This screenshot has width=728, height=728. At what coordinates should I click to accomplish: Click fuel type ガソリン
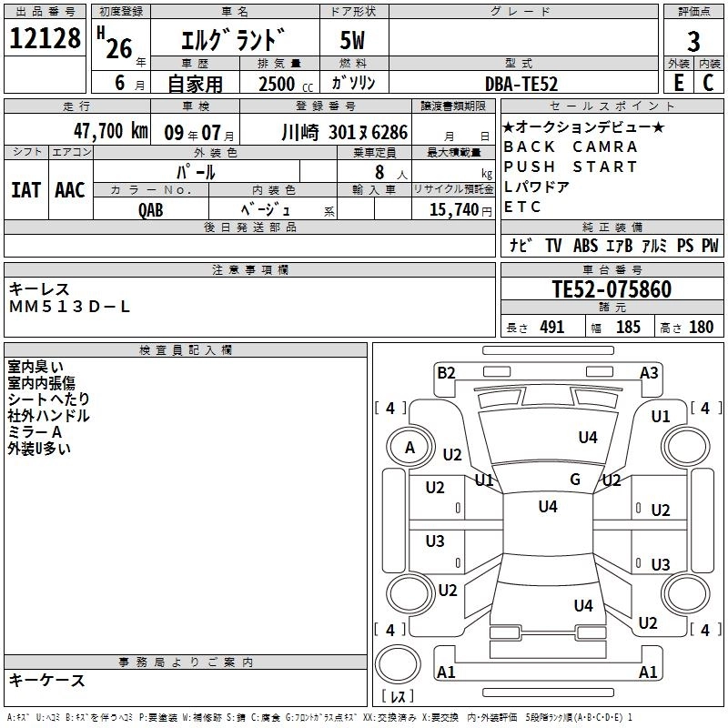pyautogui.click(x=353, y=83)
